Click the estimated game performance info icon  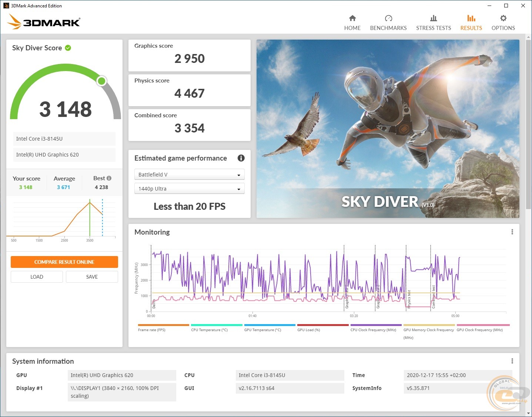click(x=241, y=158)
